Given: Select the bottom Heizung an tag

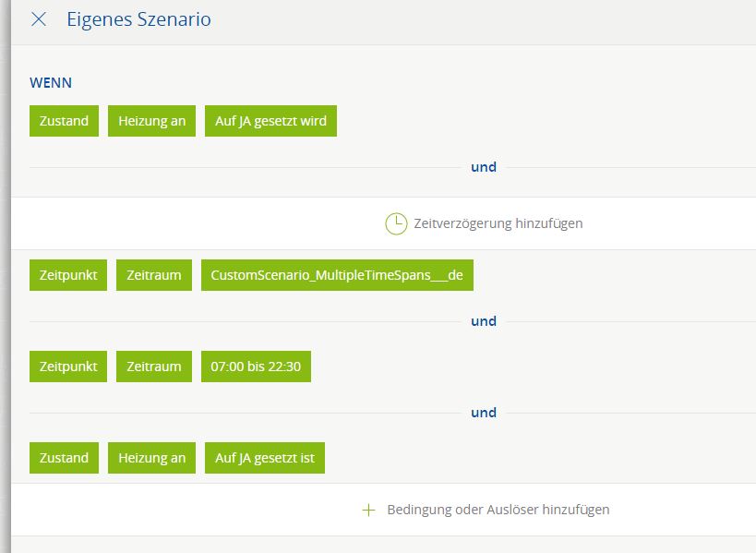Looking at the screenshot, I should 152,458.
